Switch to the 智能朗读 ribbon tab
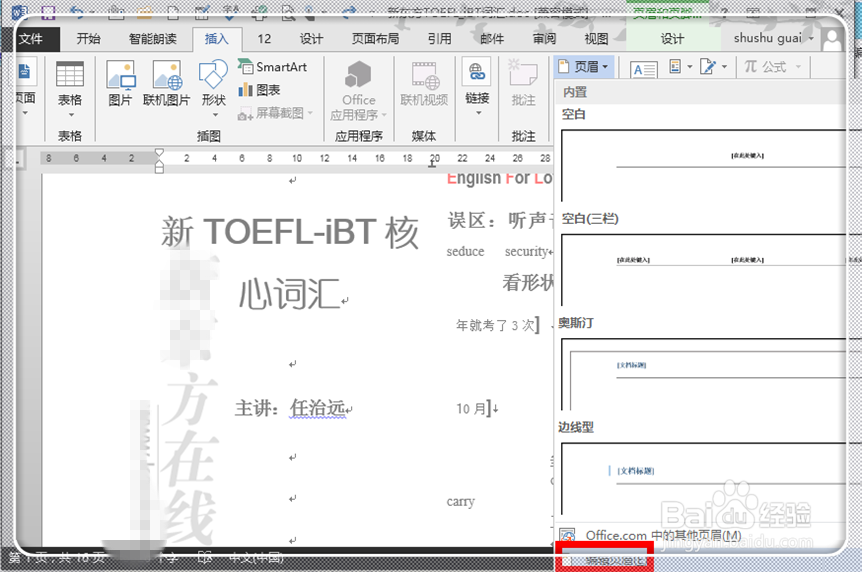Viewport: 862px width, 572px height. pyautogui.click(x=153, y=38)
